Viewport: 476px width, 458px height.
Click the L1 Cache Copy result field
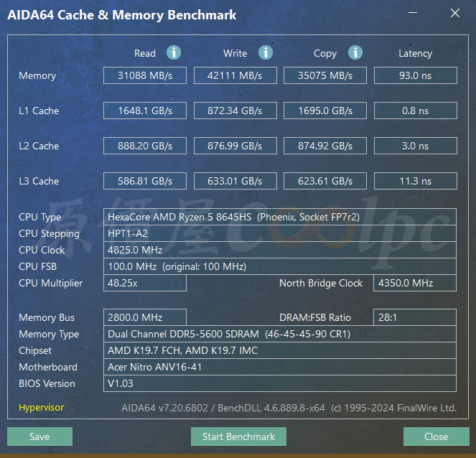click(x=325, y=111)
